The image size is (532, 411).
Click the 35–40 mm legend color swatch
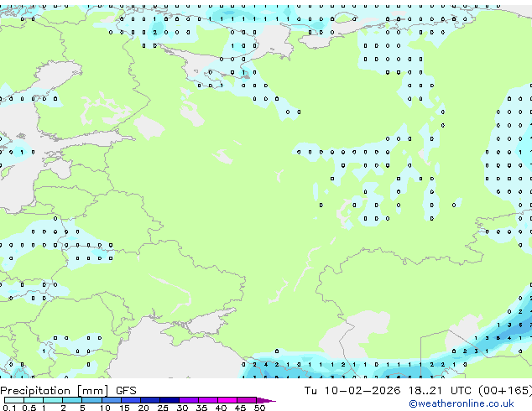point(208,400)
